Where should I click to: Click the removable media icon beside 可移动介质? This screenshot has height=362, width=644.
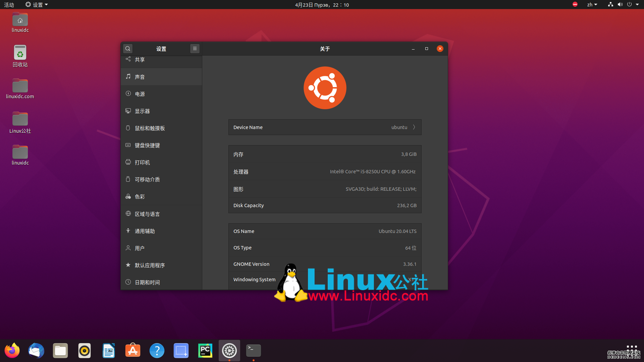[128, 179]
